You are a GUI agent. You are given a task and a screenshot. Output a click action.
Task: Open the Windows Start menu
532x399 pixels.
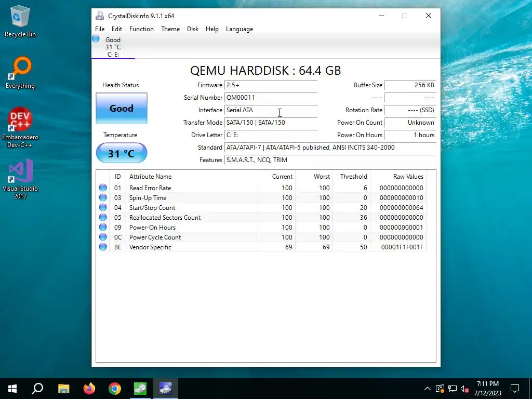(12, 389)
